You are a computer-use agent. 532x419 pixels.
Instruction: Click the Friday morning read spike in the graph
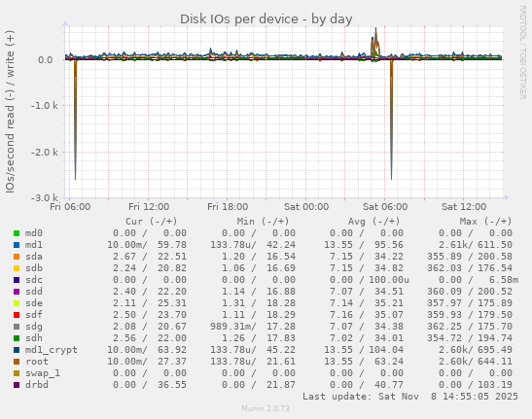point(75,119)
